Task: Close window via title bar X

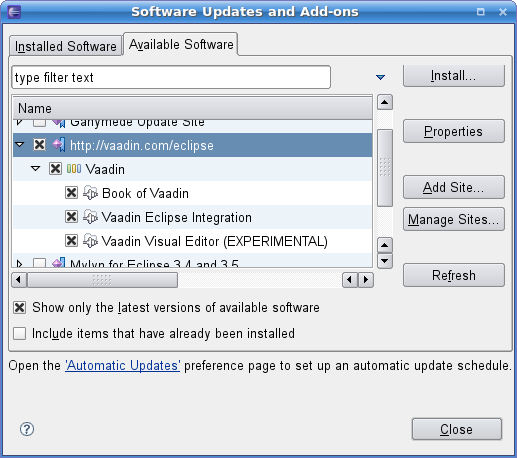Action: click(x=503, y=12)
